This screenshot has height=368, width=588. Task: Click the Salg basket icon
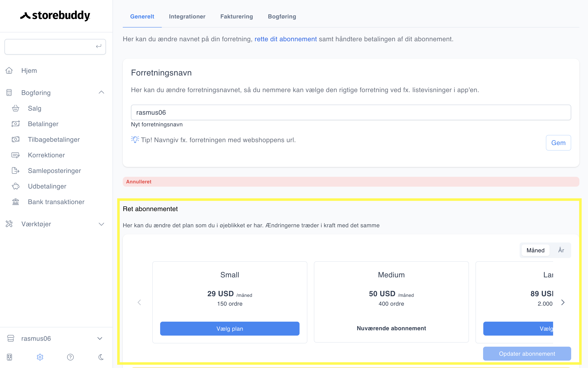(x=16, y=108)
